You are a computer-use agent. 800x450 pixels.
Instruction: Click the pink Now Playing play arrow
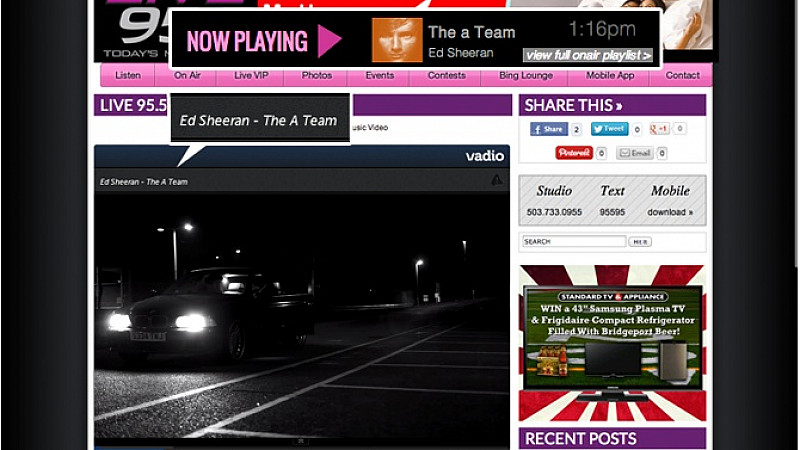click(x=330, y=41)
